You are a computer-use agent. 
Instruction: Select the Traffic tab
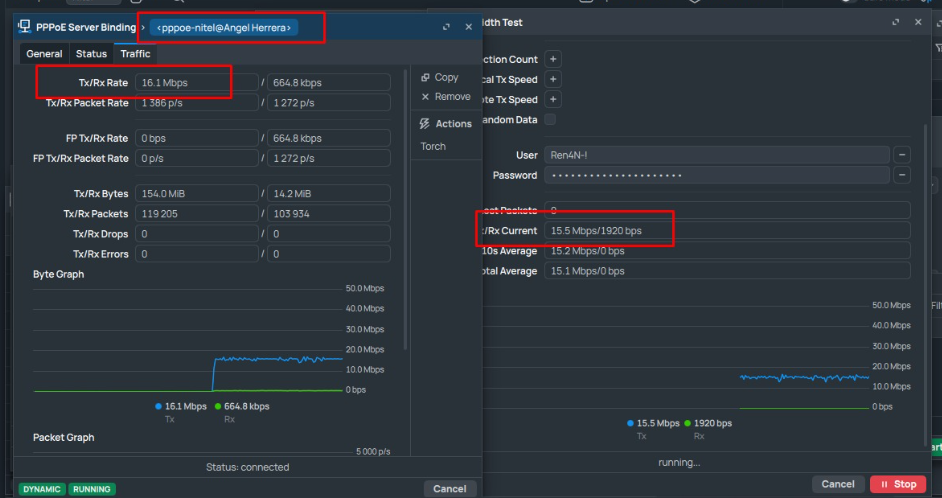click(135, 54)
